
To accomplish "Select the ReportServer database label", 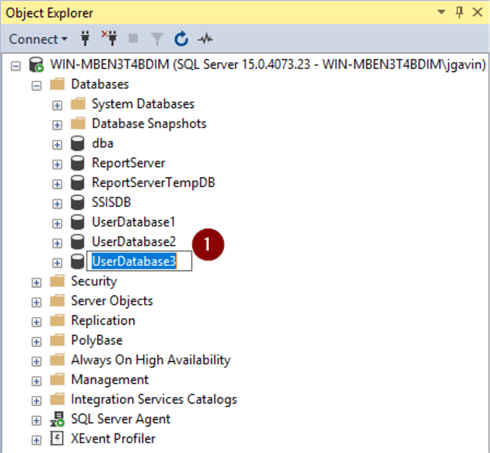I will point(128,163).
